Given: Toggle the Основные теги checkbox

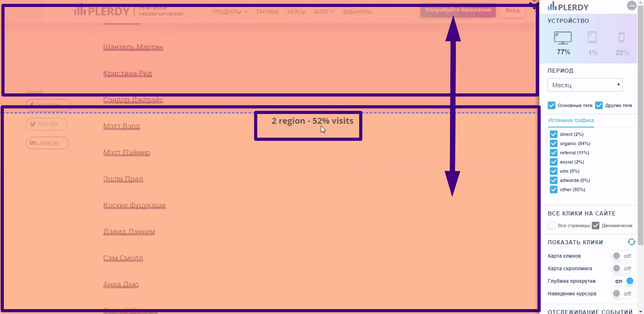Looking at the screenshot, I should tap(552, 105).
